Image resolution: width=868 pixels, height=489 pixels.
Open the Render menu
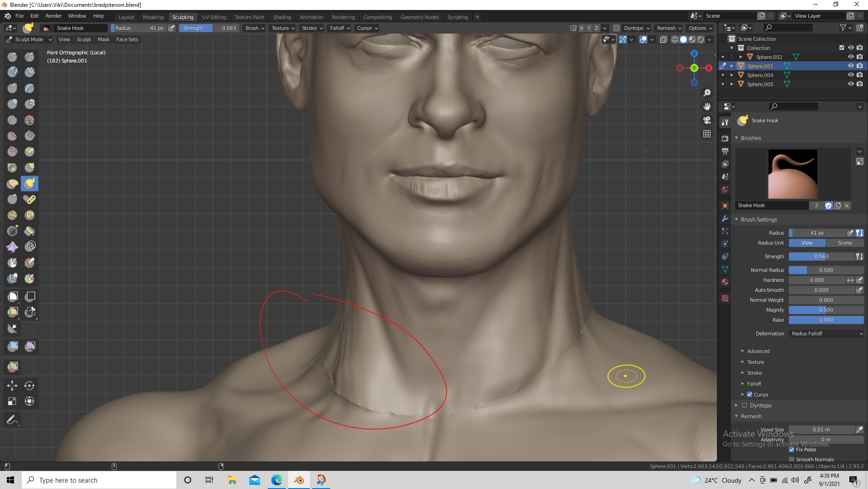53,16
